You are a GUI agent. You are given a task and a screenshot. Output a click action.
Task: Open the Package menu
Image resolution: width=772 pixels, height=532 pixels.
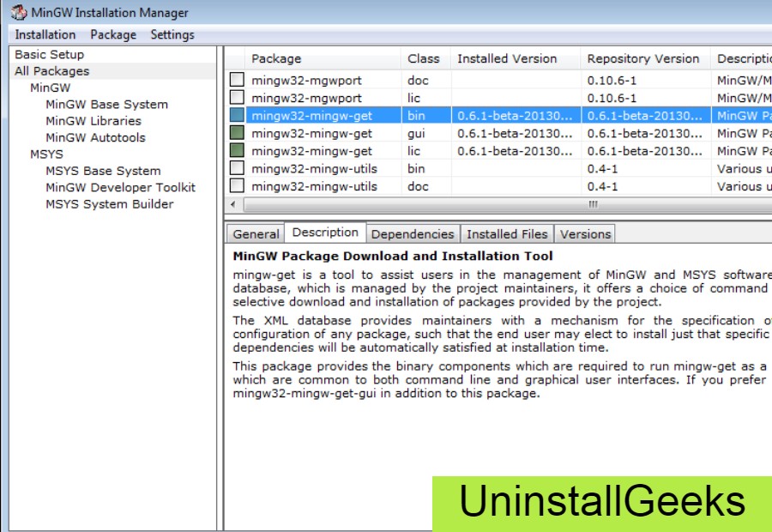113,34
